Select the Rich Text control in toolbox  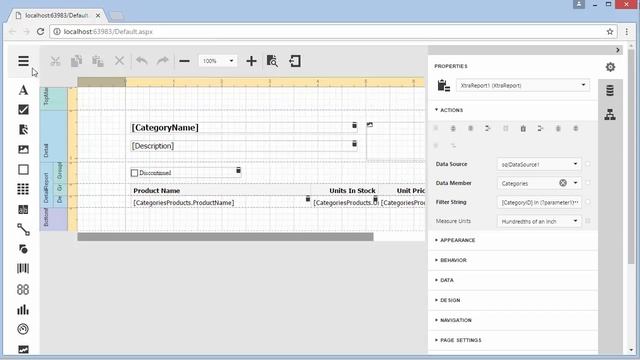tap(23, 129)
